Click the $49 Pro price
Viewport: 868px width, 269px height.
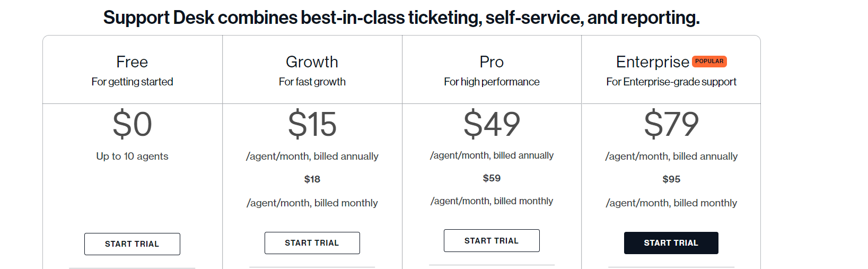(492, 124)
